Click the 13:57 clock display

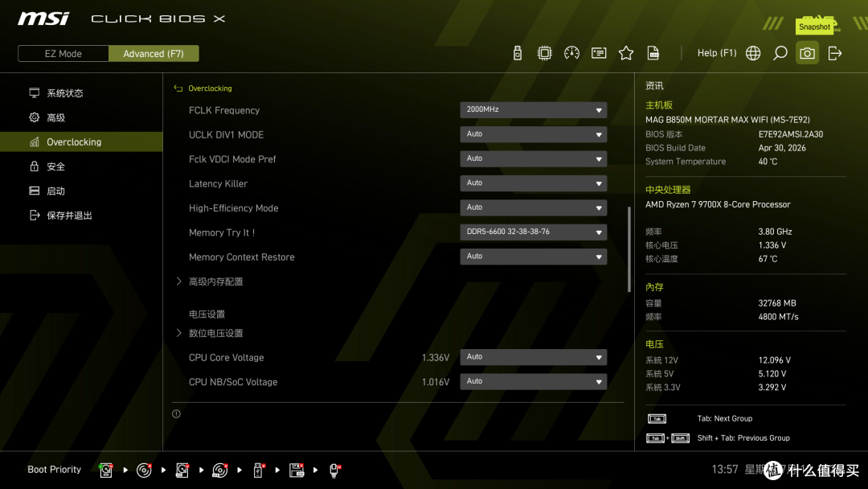click(x=725, y=470)
